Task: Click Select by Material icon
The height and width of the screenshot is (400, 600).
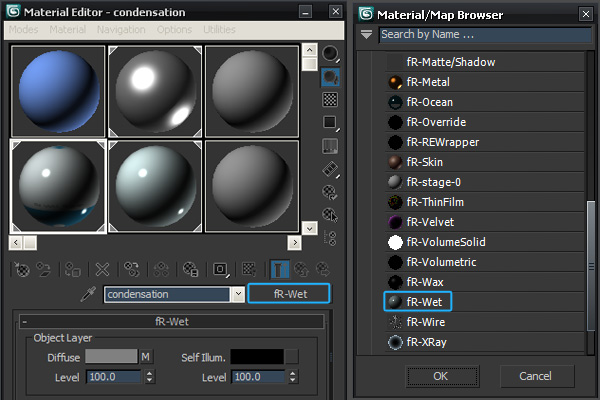Action: tap(330, 215)
